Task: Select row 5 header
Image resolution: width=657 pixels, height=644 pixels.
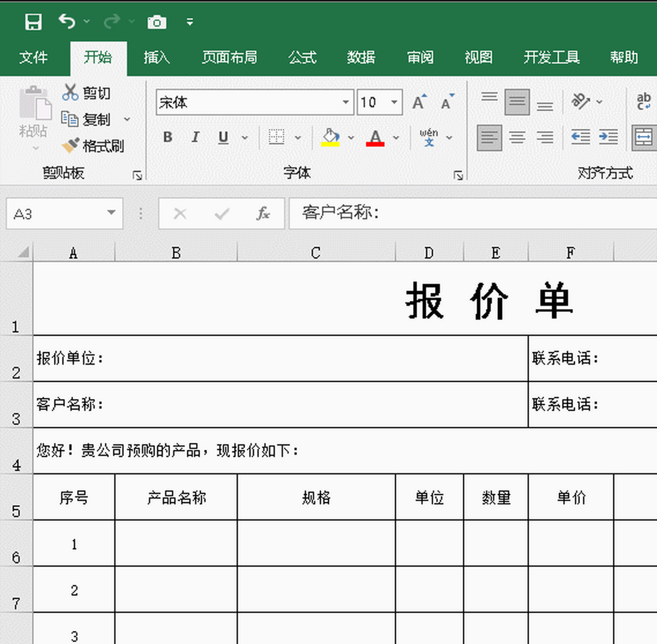Action: pyautogui.click(x=16, y=497)
